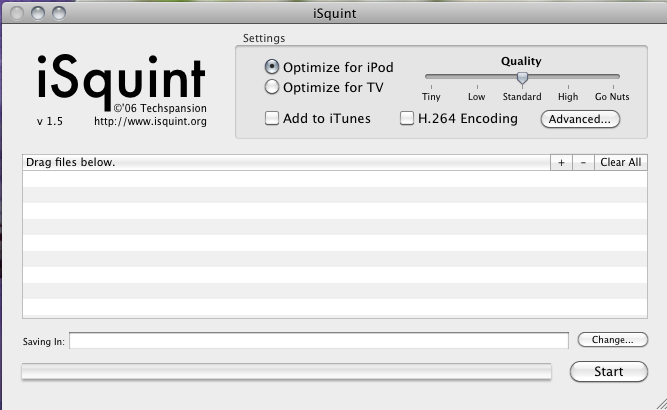Zoom the iSquint window
667x410 pixels.
[x=59, y=13]
